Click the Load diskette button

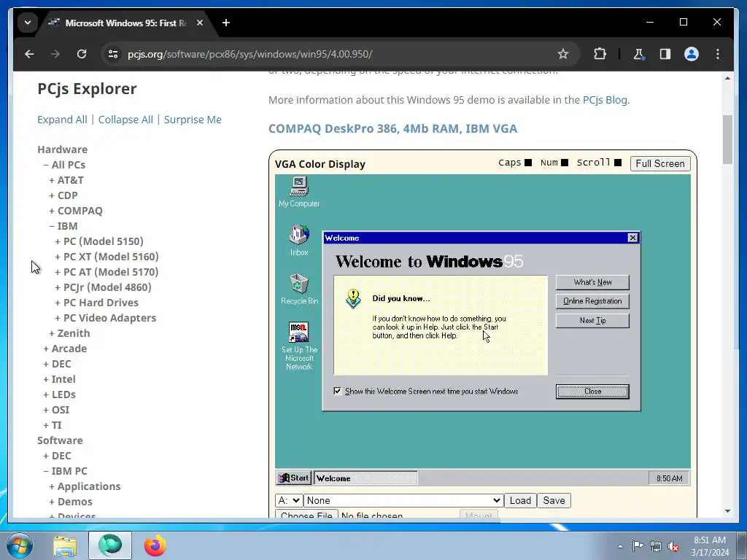520,500
